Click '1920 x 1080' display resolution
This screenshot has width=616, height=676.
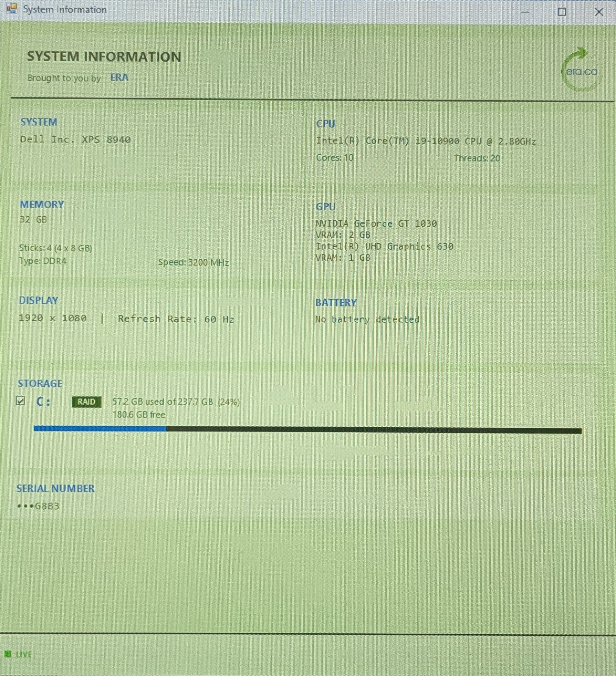52,318
